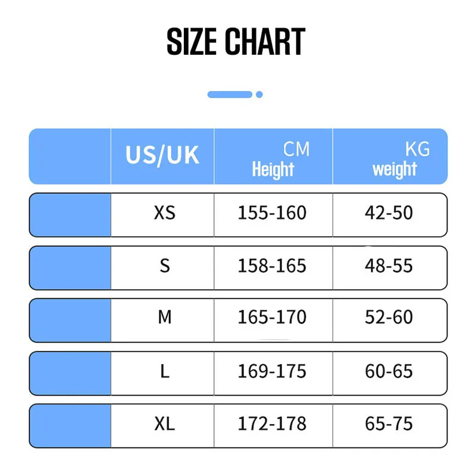The image size is (476, 476).
Task: Click the 52-60 weight value
Action: click(389, 318)
